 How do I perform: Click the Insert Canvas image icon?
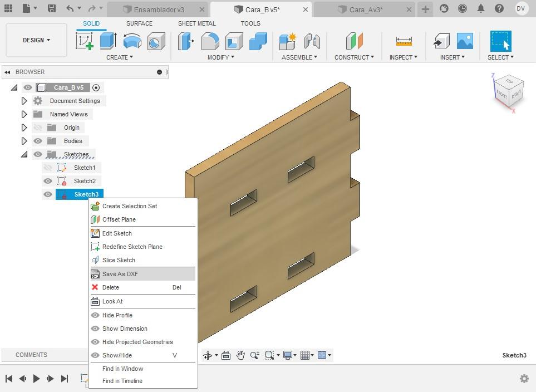(x=465, y=41)
